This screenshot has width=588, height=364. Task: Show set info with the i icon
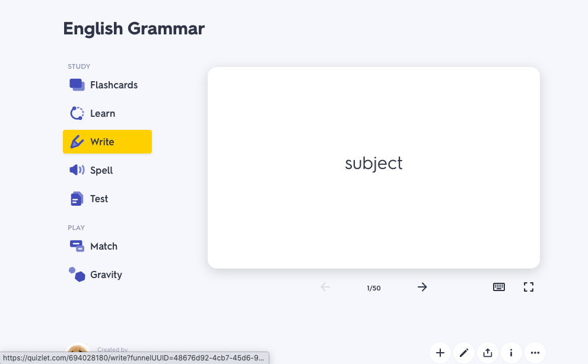point(511,353)
